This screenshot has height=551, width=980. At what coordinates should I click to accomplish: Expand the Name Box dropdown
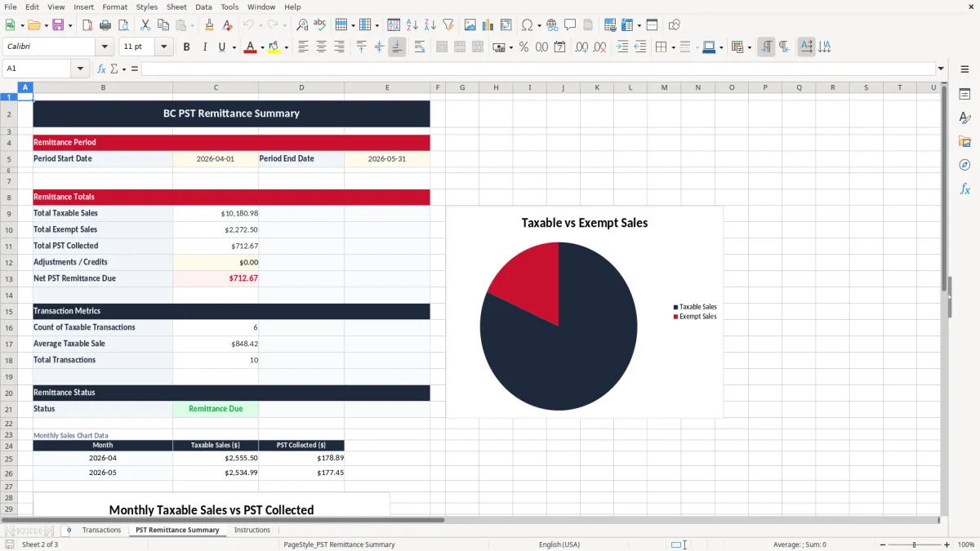(x=81, y=69)
